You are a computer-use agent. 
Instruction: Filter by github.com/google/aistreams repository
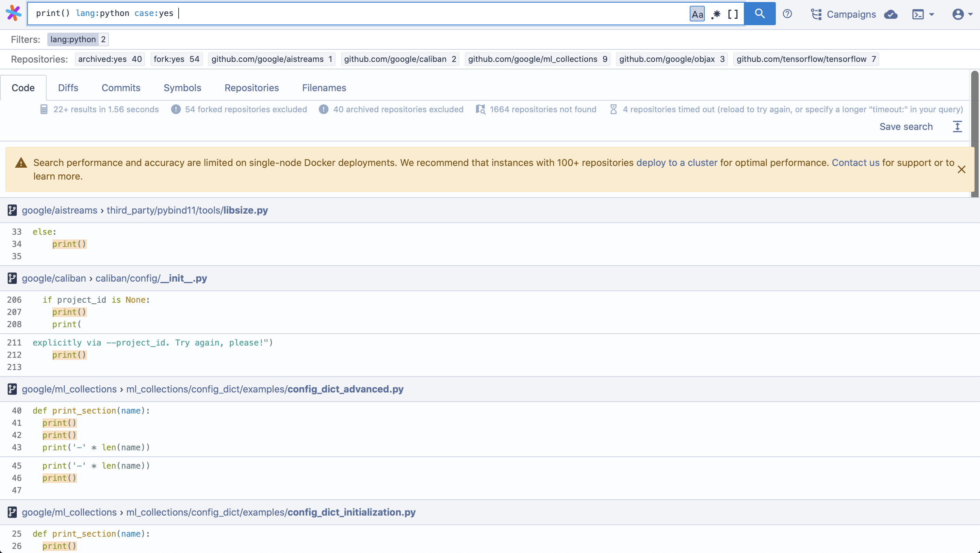click(272, 59)
